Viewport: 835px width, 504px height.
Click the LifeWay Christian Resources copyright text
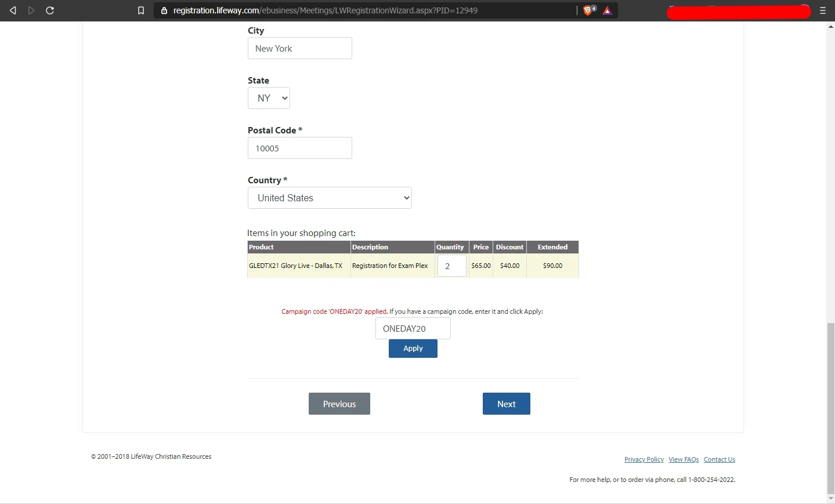[x=151, y=456]
